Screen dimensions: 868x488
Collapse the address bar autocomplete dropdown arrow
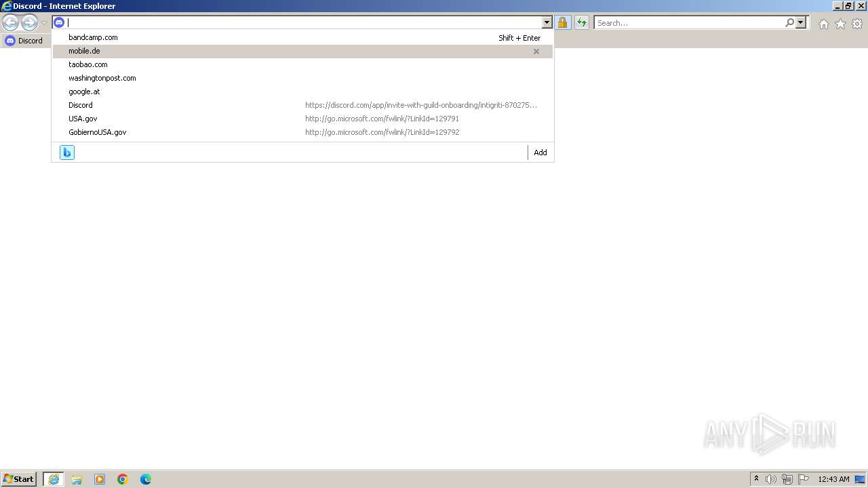(x=547, y=22)
